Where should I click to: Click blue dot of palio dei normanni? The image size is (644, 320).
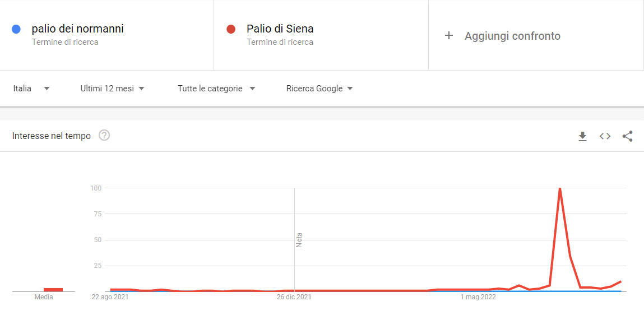click(16, 29)
